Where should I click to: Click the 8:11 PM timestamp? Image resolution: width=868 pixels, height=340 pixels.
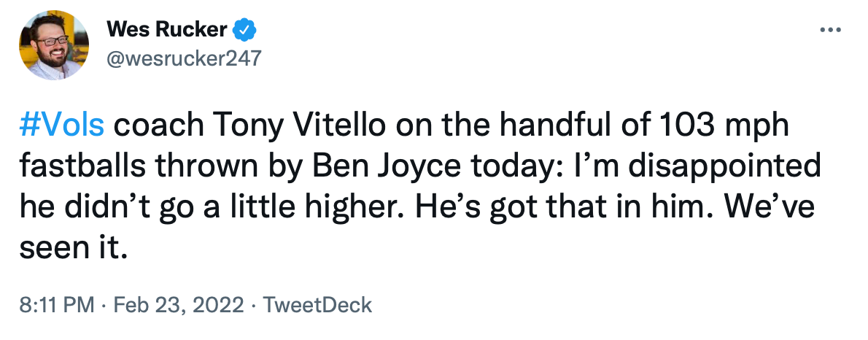(55, 304)
